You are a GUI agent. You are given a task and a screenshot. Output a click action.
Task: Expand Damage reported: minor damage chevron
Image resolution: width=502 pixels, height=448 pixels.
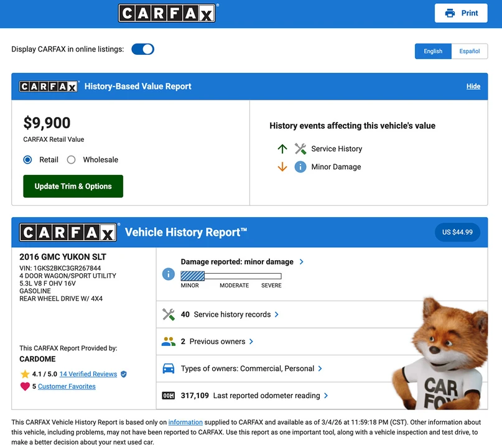pos(301,262)
